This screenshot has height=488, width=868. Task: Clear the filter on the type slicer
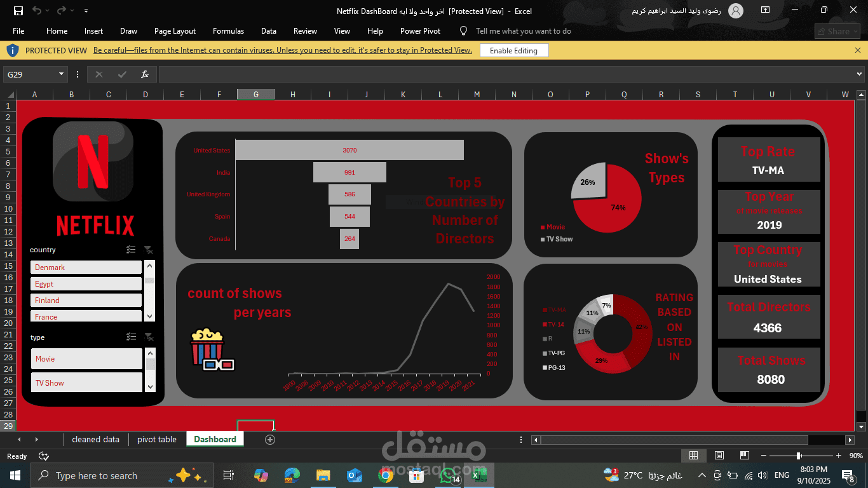(x=148, y=337)
